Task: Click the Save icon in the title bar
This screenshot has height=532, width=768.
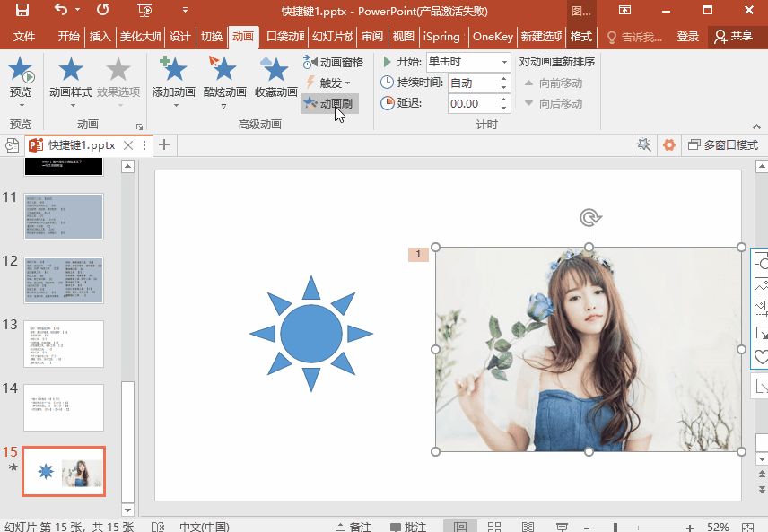Action: (x=22, y=11)
